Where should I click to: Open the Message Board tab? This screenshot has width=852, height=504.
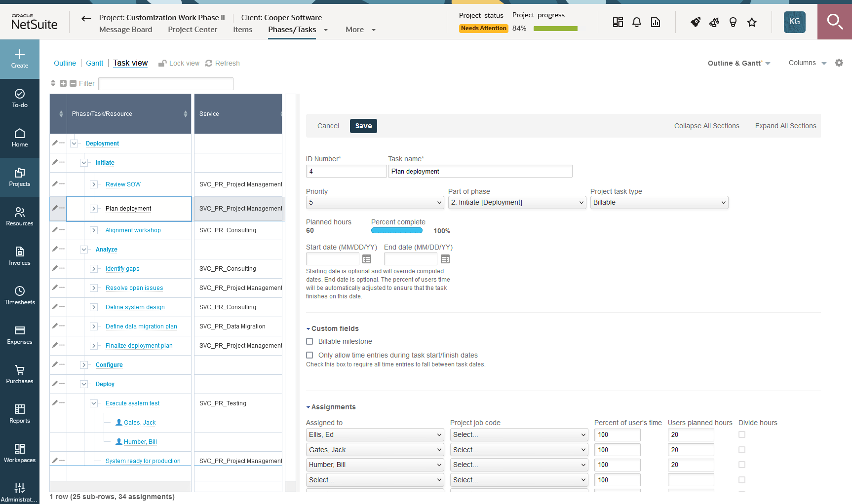[x=125, y=30]
